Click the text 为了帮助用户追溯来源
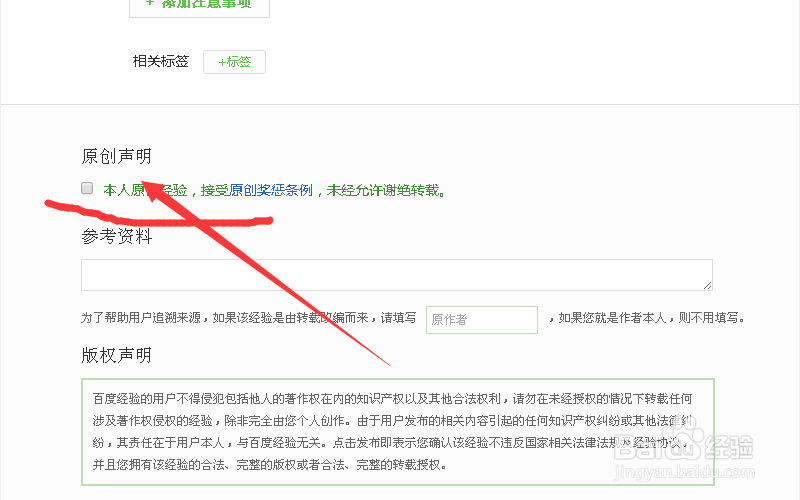The image size is (800, 500). point(141,318)
